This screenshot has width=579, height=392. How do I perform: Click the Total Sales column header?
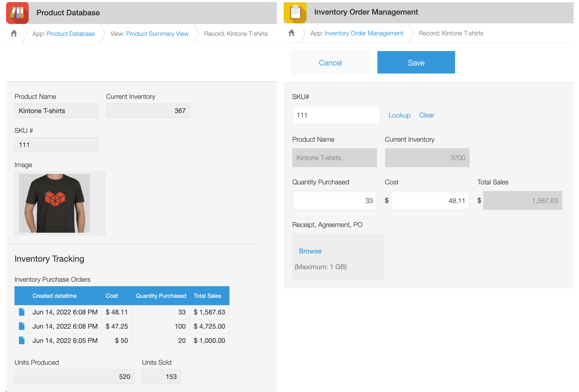click(x=208, y=296)
